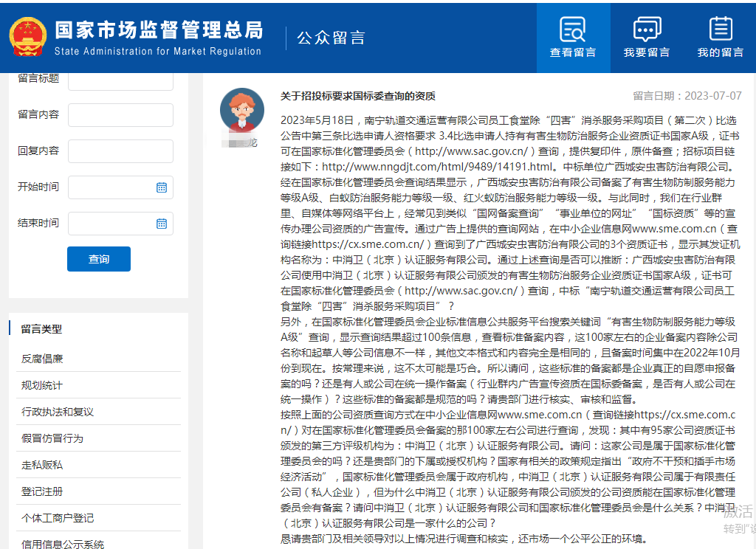Click the 结束时间 date field
756x549 pixels.
(120, 224)
